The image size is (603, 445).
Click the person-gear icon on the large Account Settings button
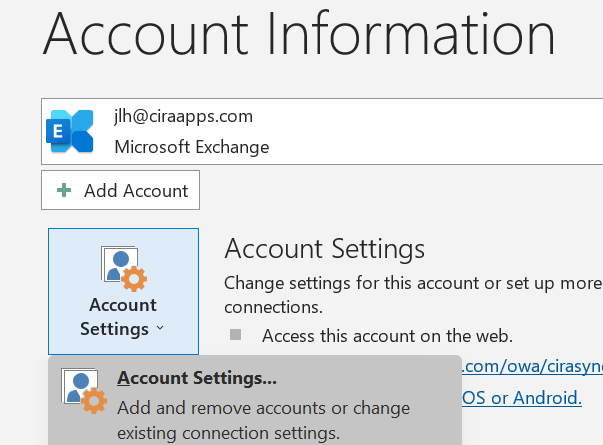124,267
